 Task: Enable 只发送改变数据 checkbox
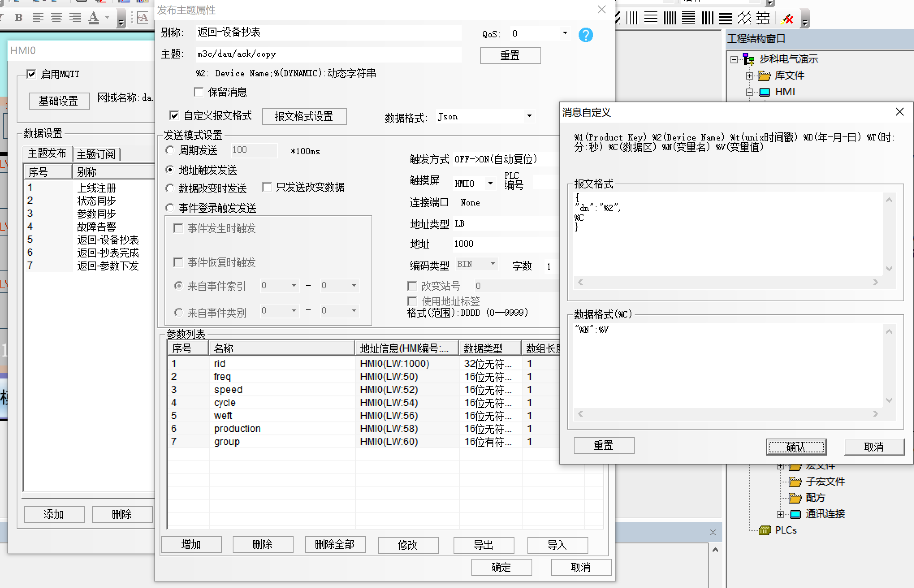coord(267,187)
